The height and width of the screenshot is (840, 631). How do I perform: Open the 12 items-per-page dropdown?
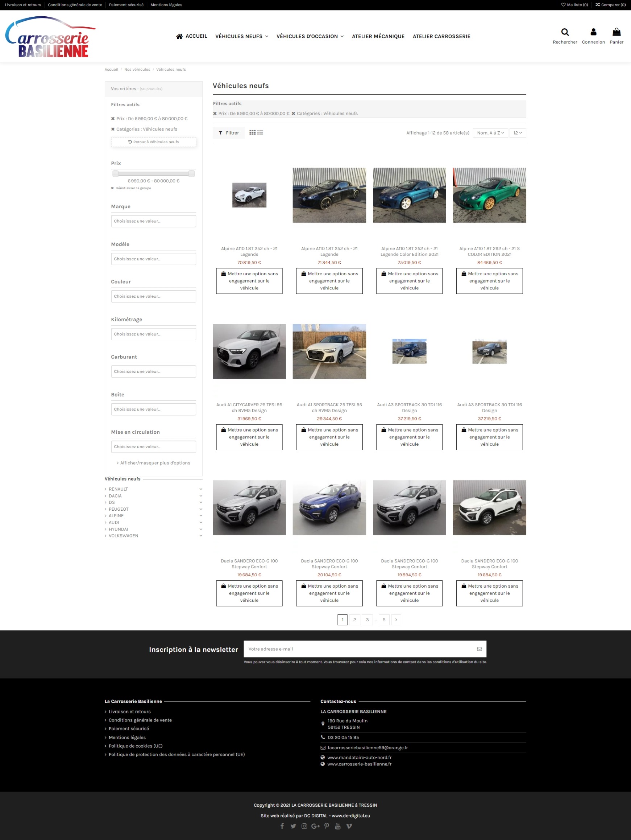518,133
